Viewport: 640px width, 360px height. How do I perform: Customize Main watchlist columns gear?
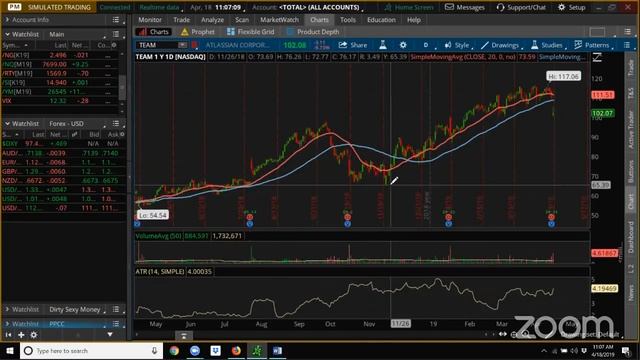(114, 45)
